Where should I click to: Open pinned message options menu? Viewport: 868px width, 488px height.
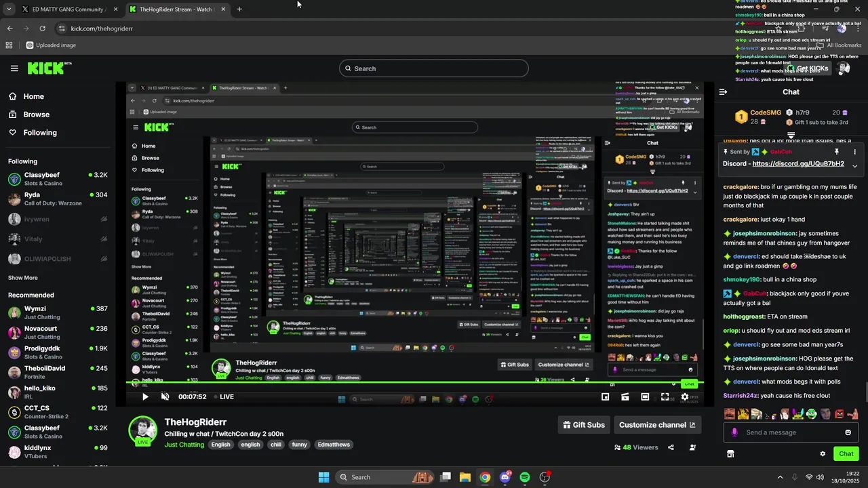854,152
